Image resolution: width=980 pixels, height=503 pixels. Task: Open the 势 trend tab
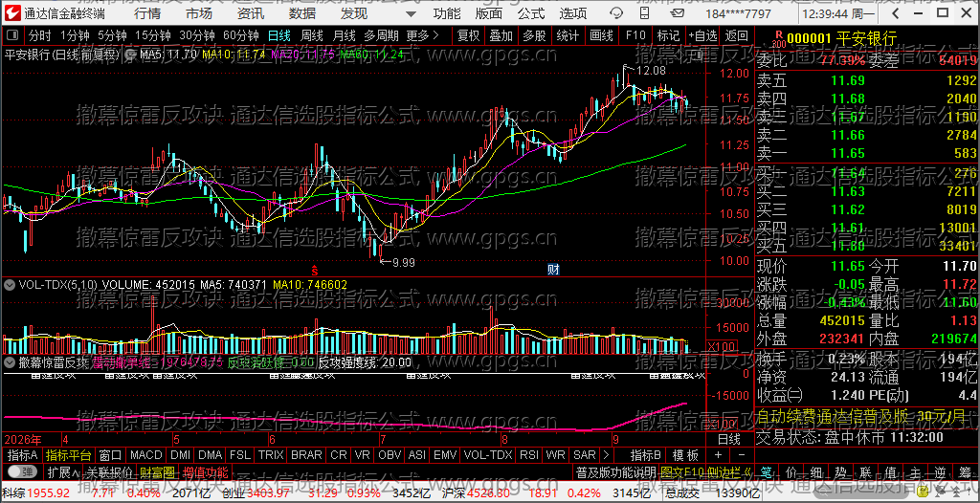click(x=841, y=471)
